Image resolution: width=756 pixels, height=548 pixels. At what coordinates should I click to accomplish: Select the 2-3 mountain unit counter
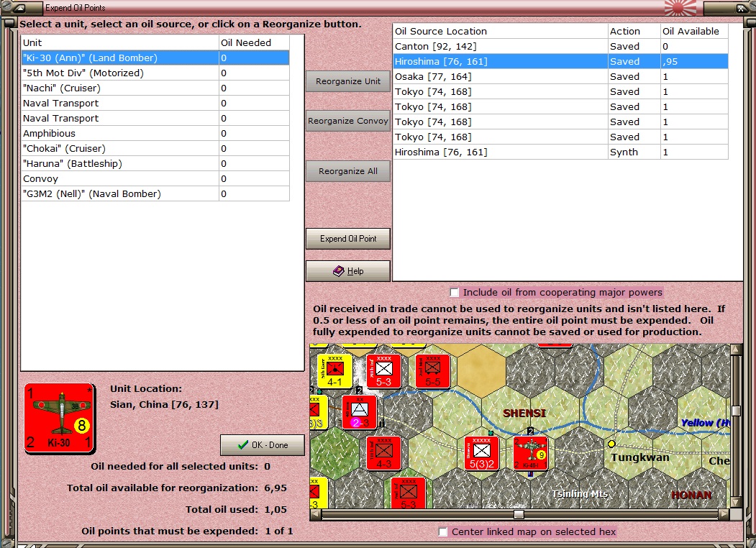point(359,412)
